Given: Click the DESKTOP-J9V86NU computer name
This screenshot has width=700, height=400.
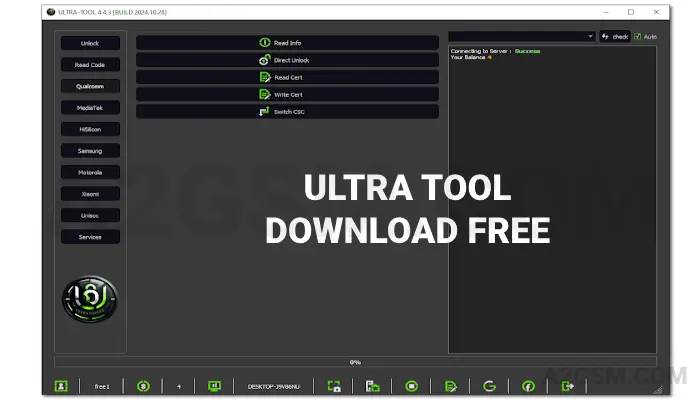Looking at the screenshot, I should 274,387.
